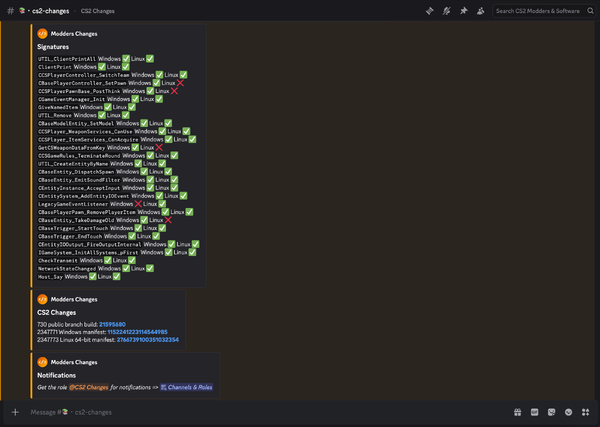Focus the message box for cs2-changes

tap(268, 412)
